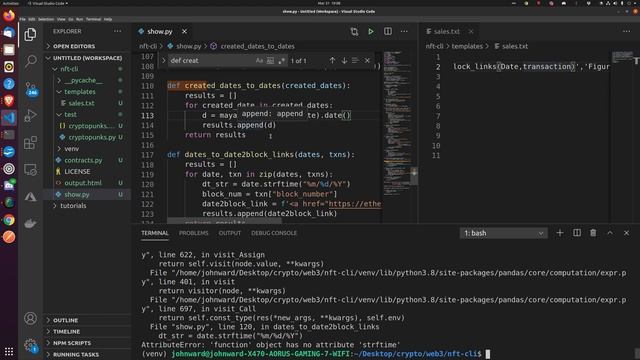Open the '1: bash' terminal dropdown
The width and height of the screenshot is (640, 360).
(x=504, y=233)
